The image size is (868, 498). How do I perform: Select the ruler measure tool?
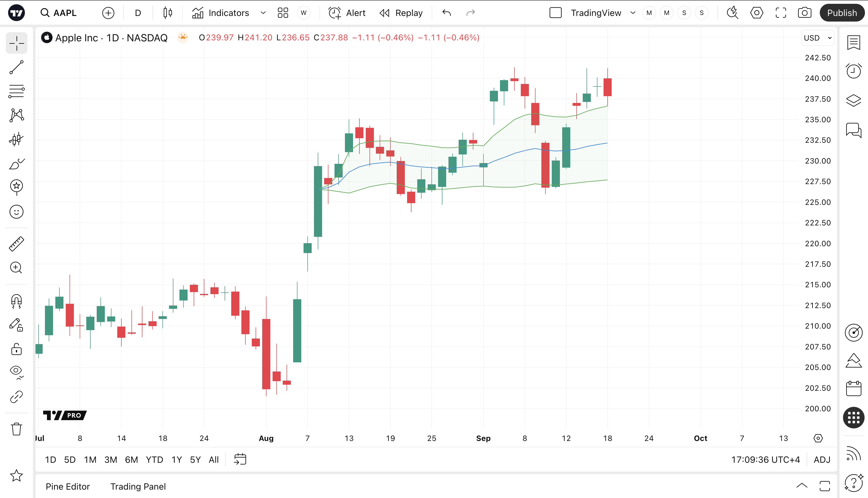pos(16,244)
